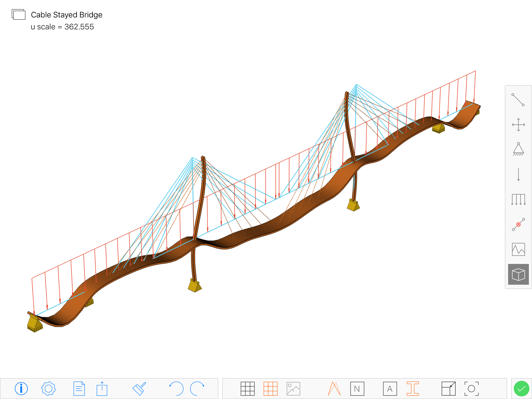Open the info panel
The image size is (532, 399).
21,389
